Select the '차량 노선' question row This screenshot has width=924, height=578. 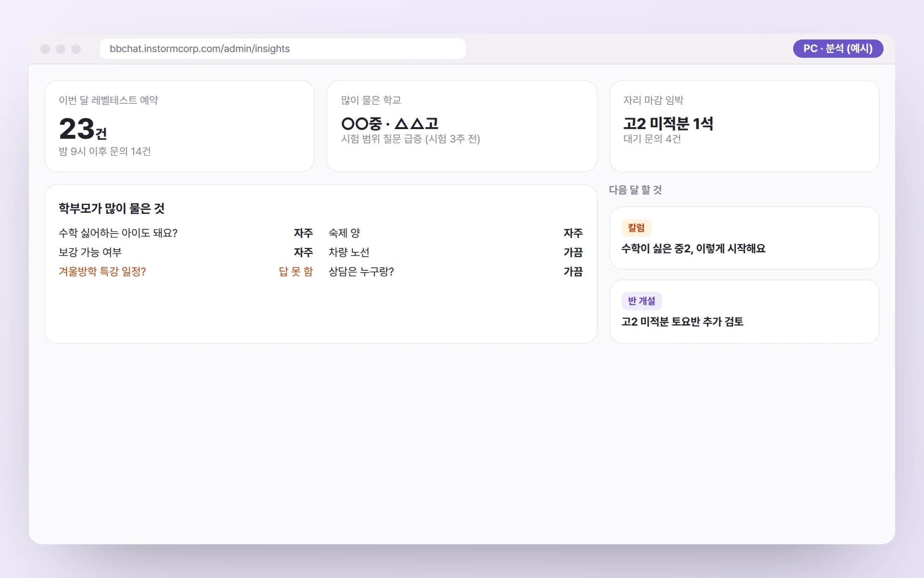pos(455,252)
